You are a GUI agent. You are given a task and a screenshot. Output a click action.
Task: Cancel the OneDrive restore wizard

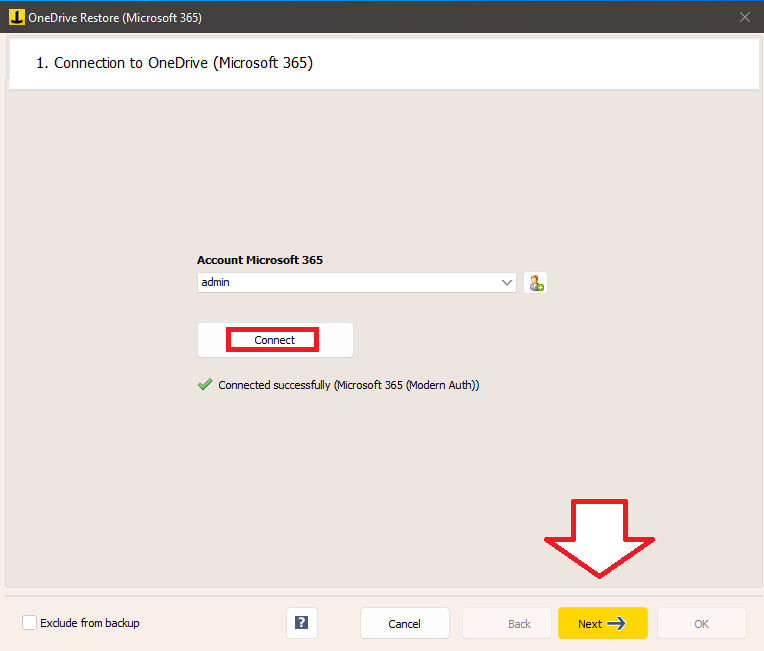click(x=404, y=623)
